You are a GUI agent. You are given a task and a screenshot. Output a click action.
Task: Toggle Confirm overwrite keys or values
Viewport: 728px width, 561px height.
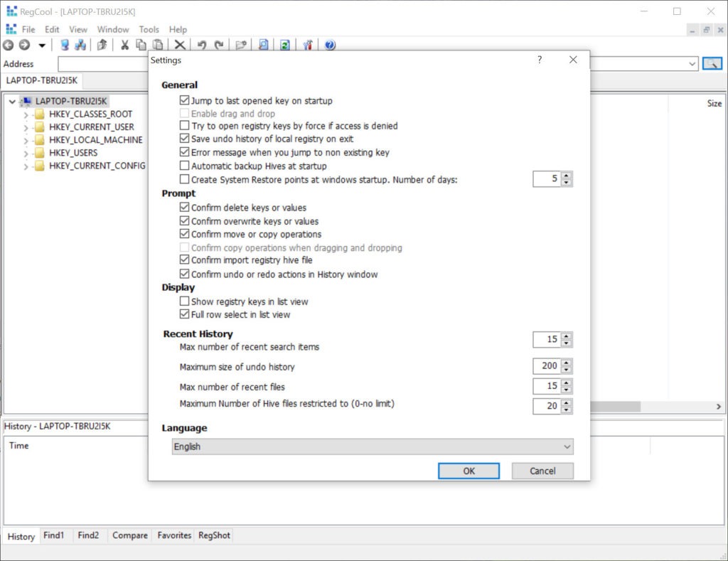[184, 220]
